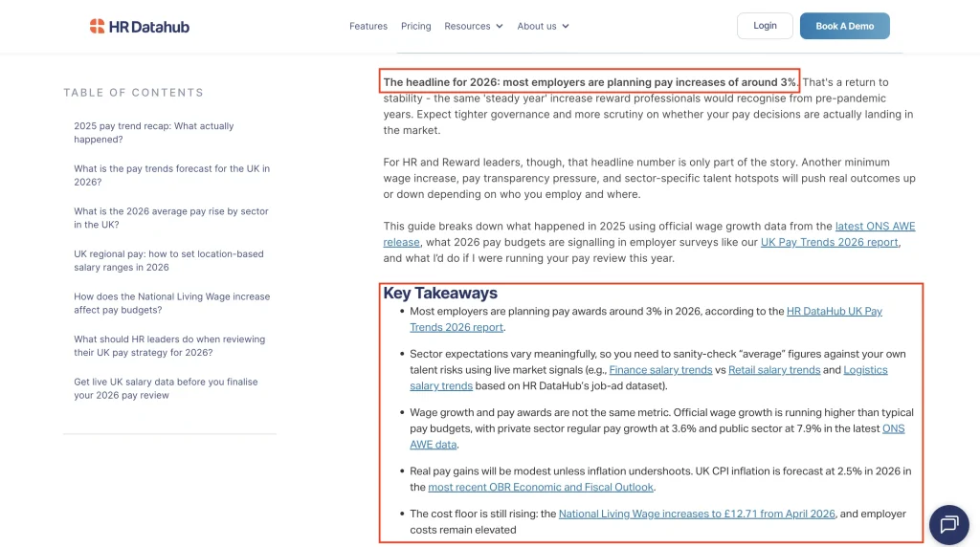Open the latest ONS AWE release link
This screenshot has height=547, width=980.
[x=875, y=226]
